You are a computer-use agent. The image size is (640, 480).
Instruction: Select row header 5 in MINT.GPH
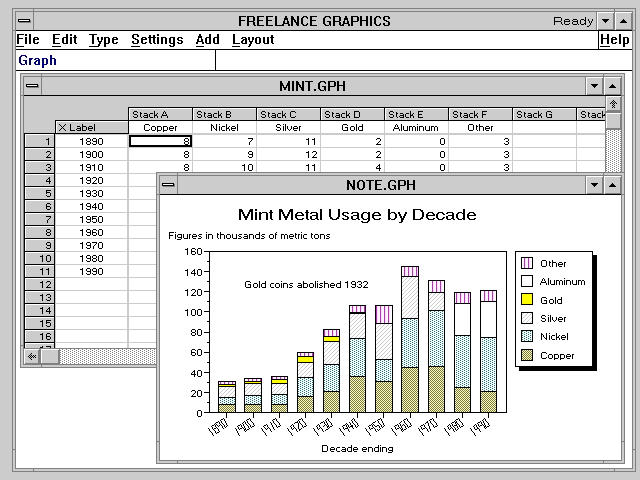pos(39,193)
